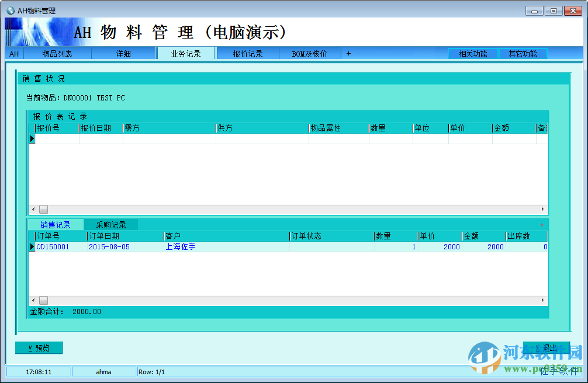Open the BOM及核价 tab

[x=308, y=53]
